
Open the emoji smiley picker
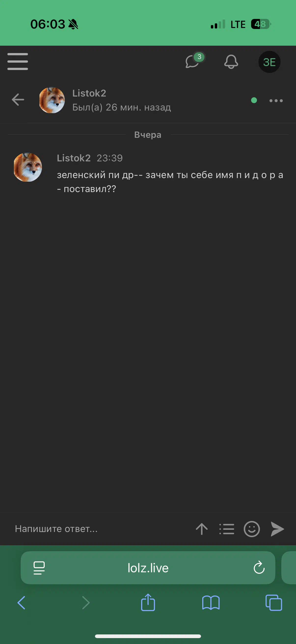pyautogui.click(x=252, y=529)
